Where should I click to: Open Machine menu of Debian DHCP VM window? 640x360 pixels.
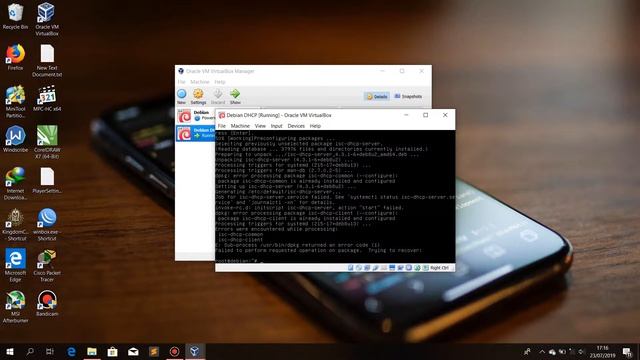(240, 126)
